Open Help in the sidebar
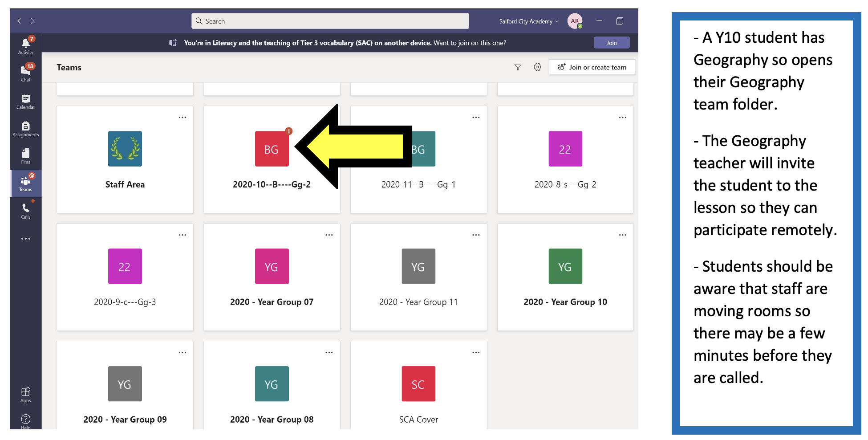The width and height of the screenshot is (868, 440). point(26,421)
